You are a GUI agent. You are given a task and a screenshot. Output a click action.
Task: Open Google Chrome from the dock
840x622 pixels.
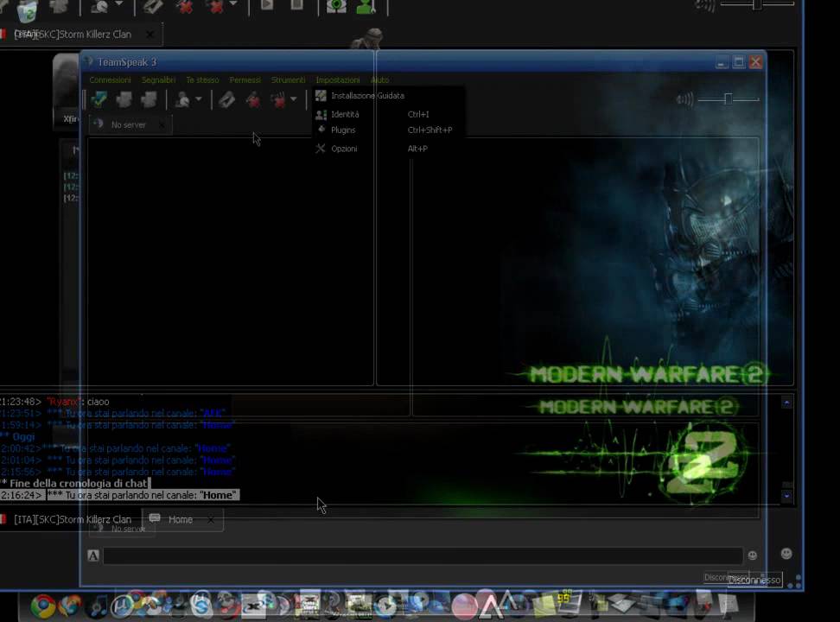click(42, 606)
